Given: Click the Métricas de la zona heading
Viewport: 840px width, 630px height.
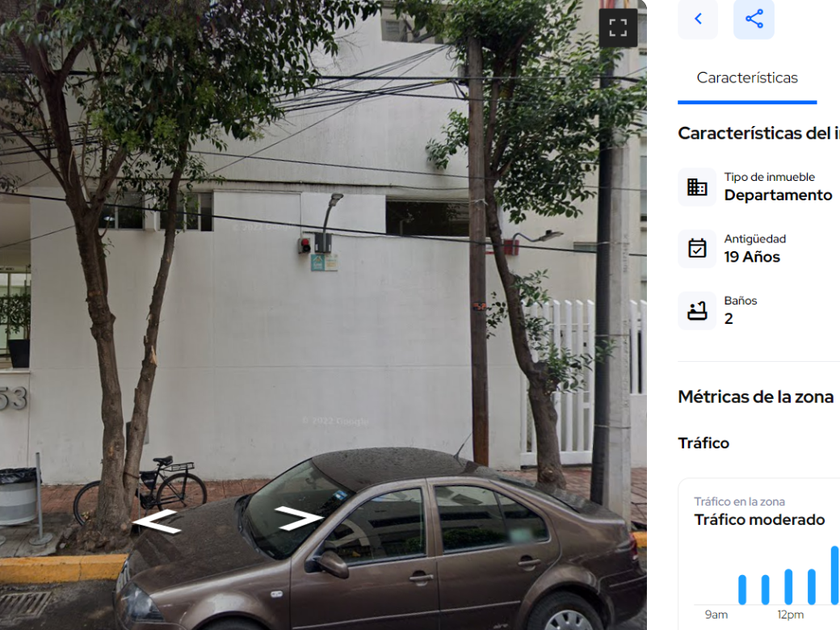Looking at the screenshot, I should (755, 397).
